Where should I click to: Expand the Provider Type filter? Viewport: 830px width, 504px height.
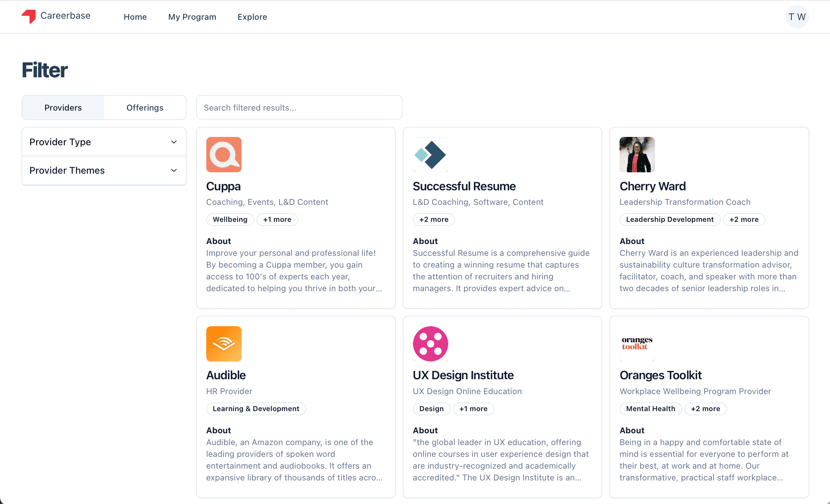[x=104, y=142]
